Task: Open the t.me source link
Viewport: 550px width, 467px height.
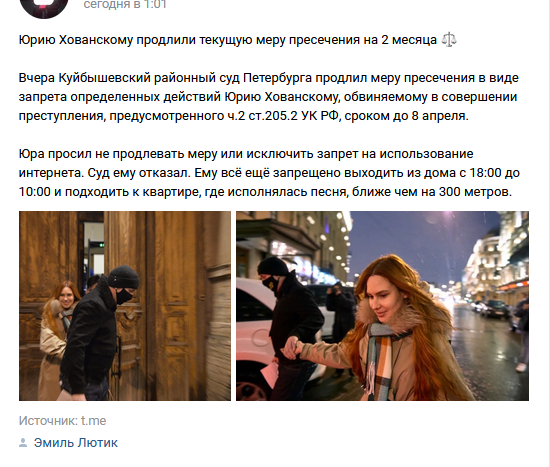Action: click(x=93, y=421)
